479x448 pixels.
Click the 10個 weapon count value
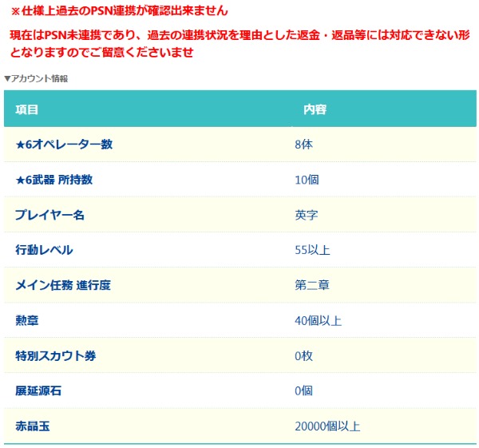pyautogui.click(x=307, y=180)
